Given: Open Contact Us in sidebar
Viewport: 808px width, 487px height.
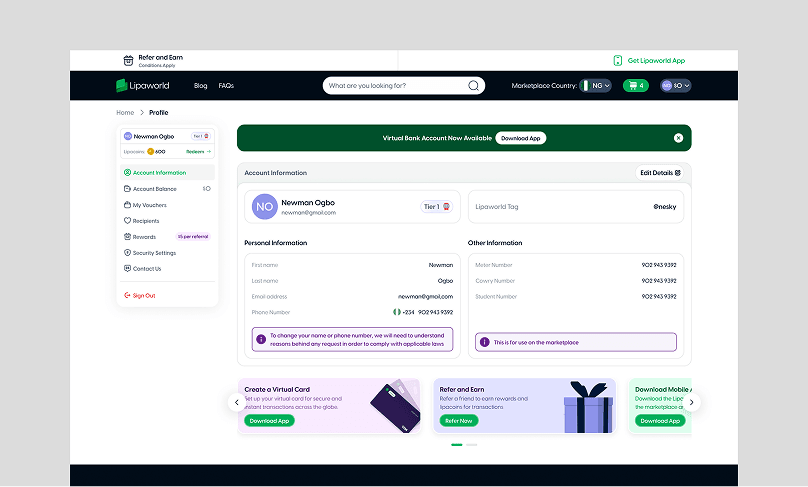Looking at the screenshot, I should click(167, 268).
